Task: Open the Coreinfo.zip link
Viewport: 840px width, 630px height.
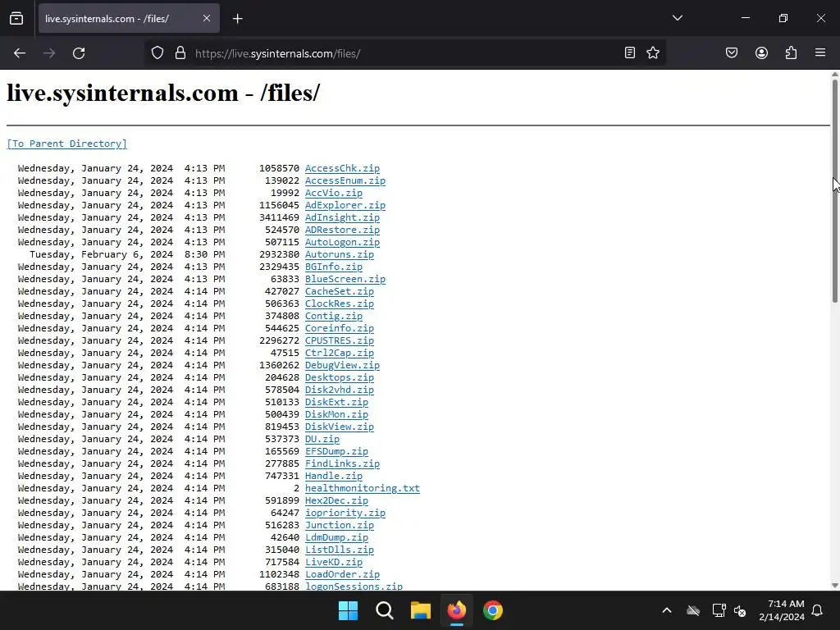Action: tap(339, 328)
